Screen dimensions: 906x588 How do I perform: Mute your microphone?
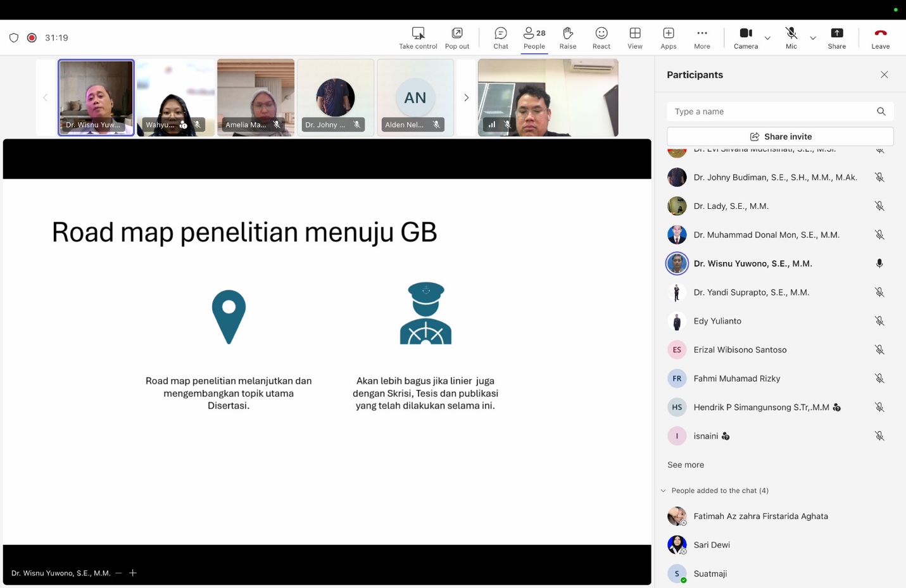pyautogui.click(x=791, y=37)
